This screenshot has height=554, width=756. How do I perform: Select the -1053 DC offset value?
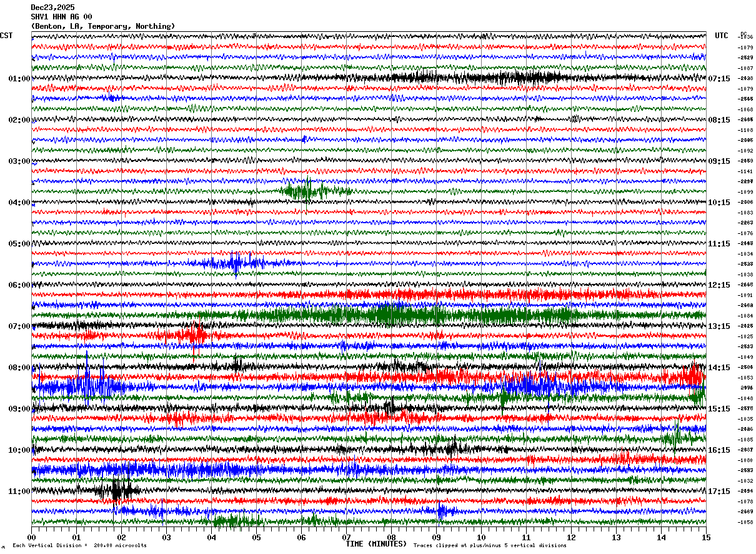(745, 378)
